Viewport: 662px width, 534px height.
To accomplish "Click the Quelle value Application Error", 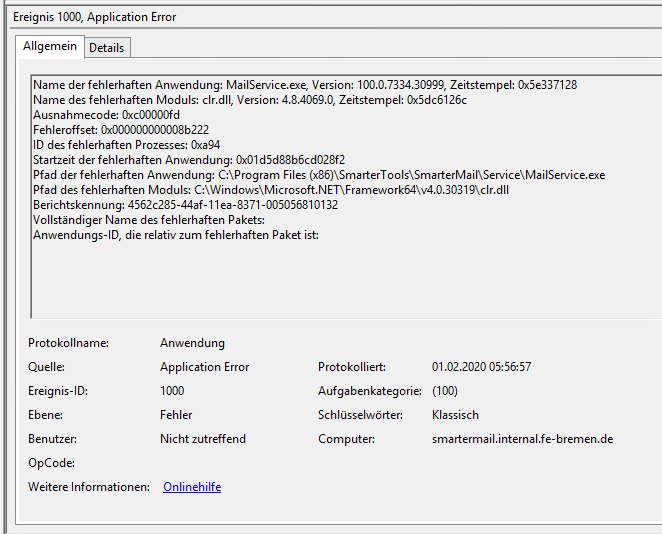I will tap(204, 367).
